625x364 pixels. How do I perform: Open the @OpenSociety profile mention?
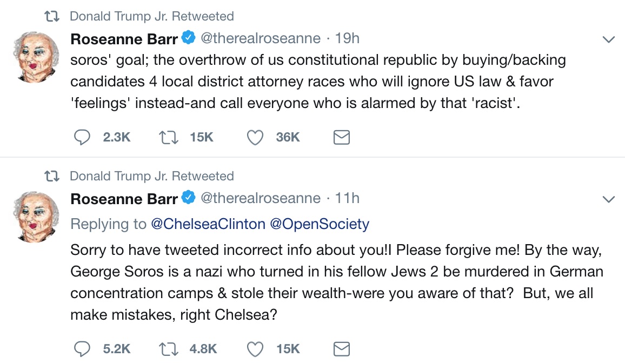[319, 224]
